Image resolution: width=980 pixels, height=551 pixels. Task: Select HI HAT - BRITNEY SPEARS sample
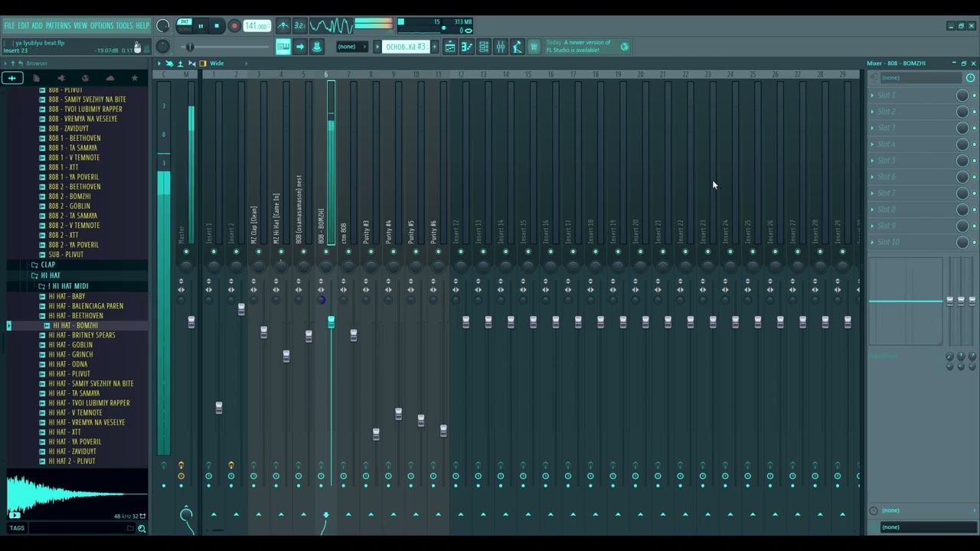[82, 334]
